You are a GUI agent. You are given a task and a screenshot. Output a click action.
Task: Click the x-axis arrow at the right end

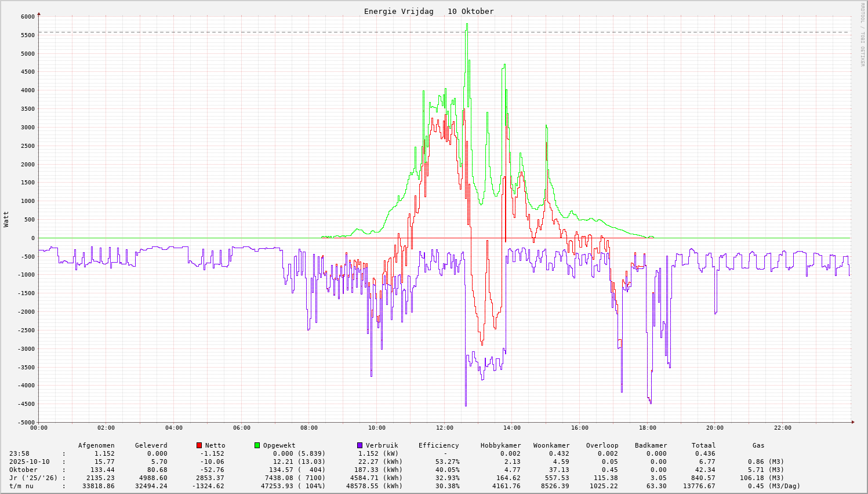click(852, 422)
